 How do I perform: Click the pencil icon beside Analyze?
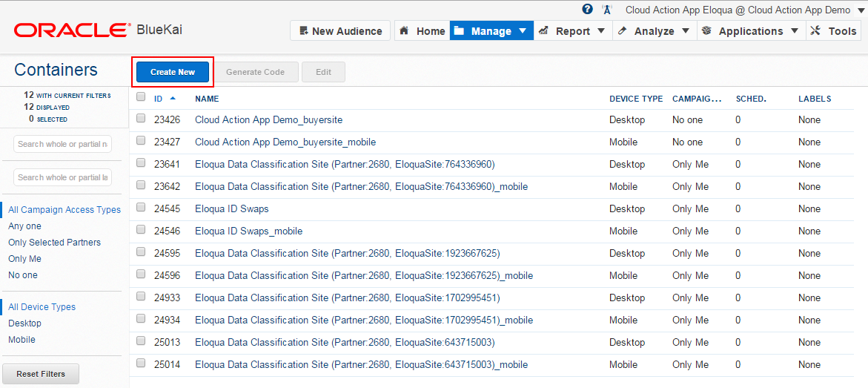point(622,31)
